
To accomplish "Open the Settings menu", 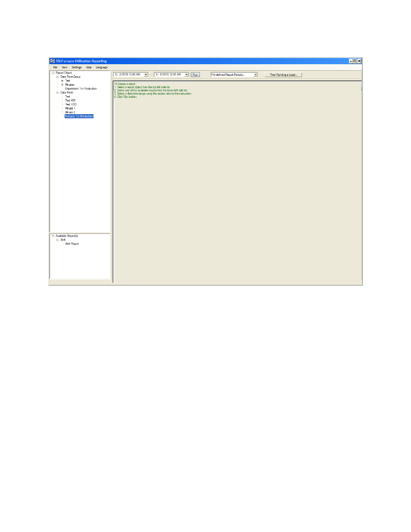I will [x=77, y=68].
